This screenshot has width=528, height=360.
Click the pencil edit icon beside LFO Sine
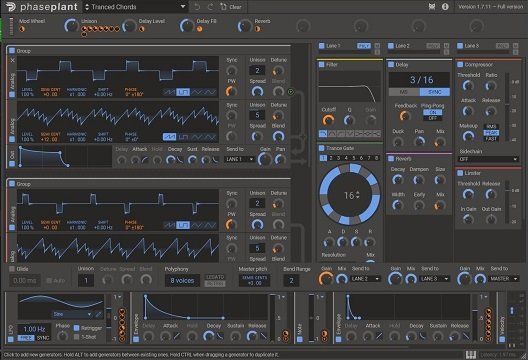coord(99,314)
